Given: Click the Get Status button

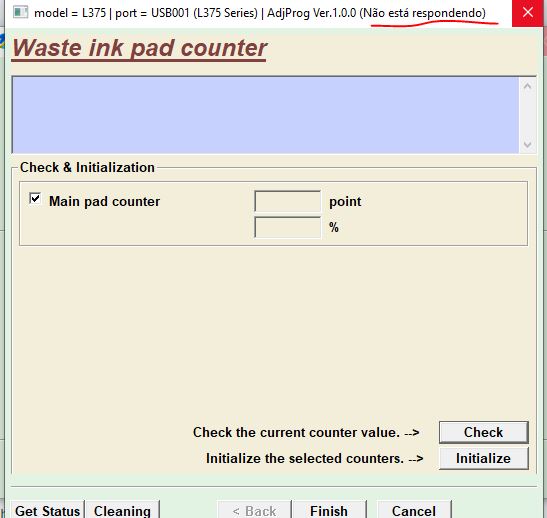Looking at the screenshot, I should click(x=47, y=510).
